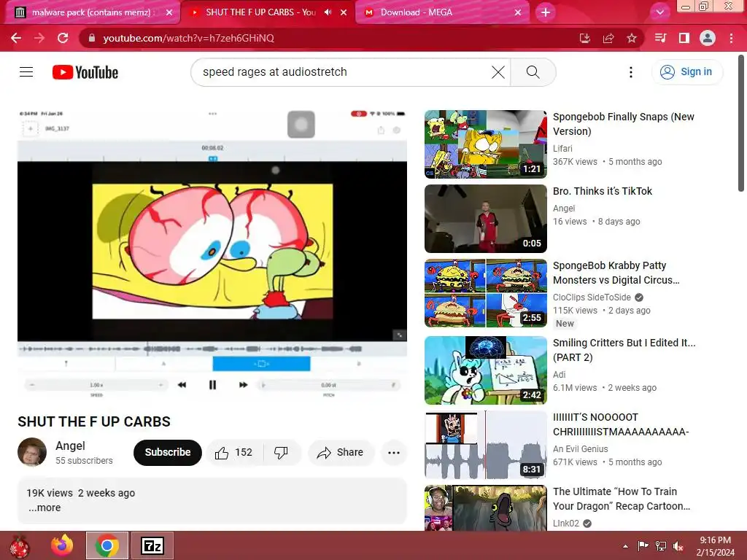The width and height of the screenshot is (747, 560).
Task: Open Windows Start ornament button
Action: (x=20, y=545)
